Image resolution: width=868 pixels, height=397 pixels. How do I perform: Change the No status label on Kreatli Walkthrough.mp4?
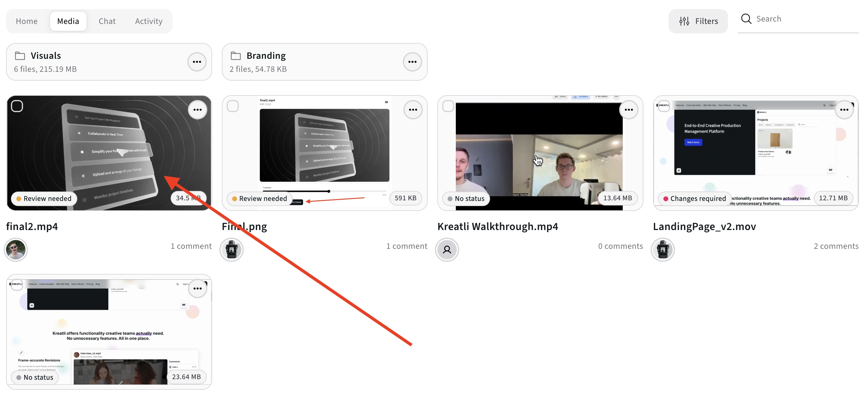466,198
